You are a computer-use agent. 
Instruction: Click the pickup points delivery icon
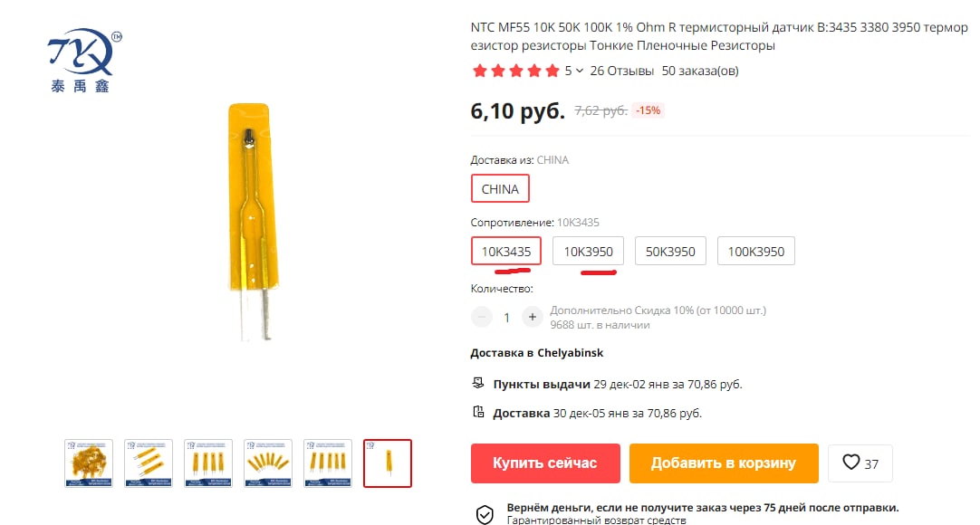(x=478, y=383)
